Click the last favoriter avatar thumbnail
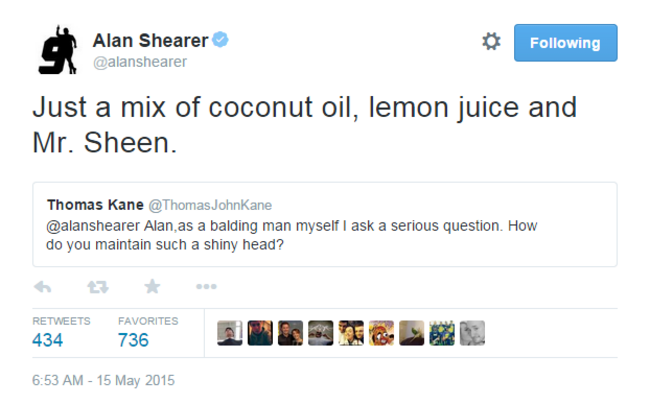The height and width of the screenshot is (404, 650). [472, 333]
